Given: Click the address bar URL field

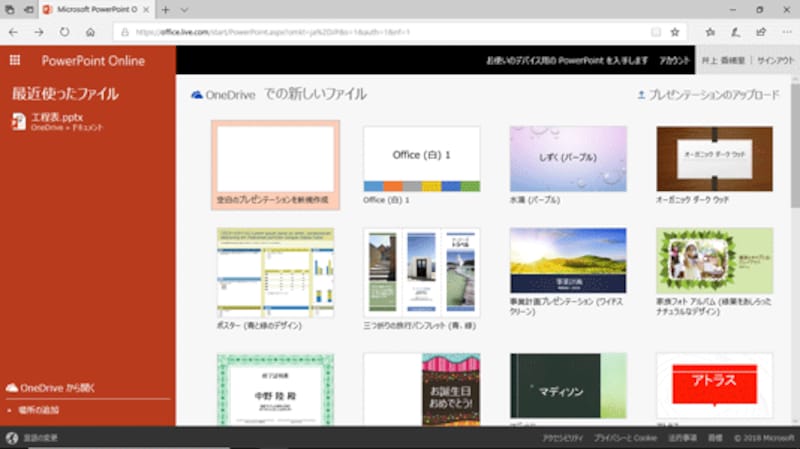Looking at the screenshot, I should tap(380, 32).
